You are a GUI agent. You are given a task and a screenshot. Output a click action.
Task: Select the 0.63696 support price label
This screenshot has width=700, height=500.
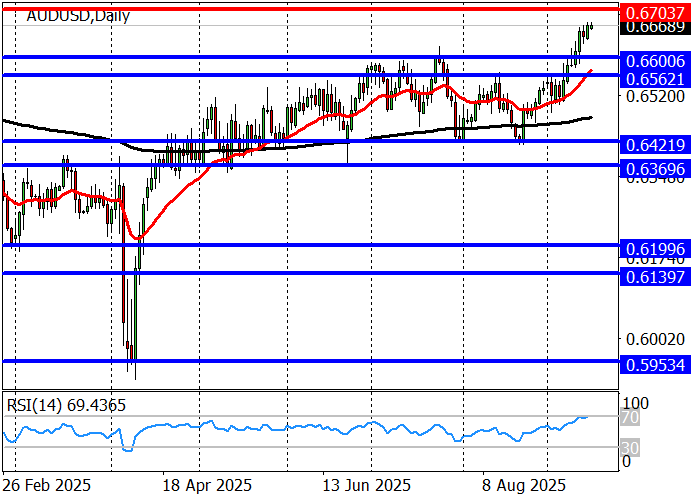click(x=655, y=169)
